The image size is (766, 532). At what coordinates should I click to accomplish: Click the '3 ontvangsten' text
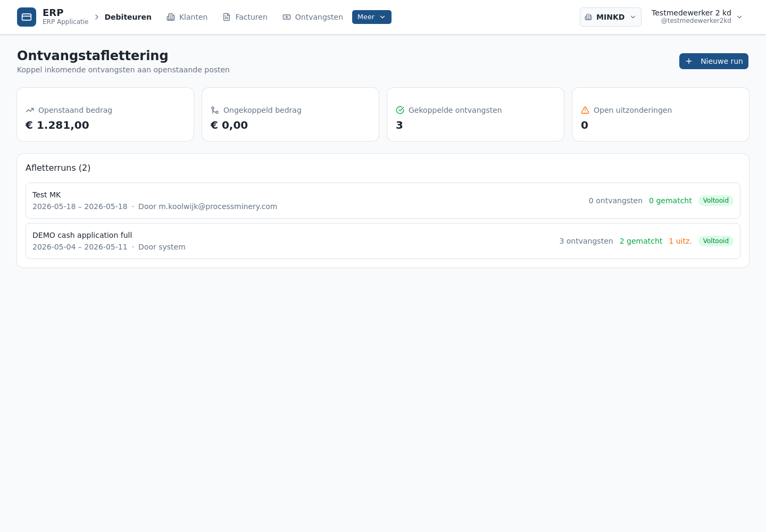coord(586,241)
